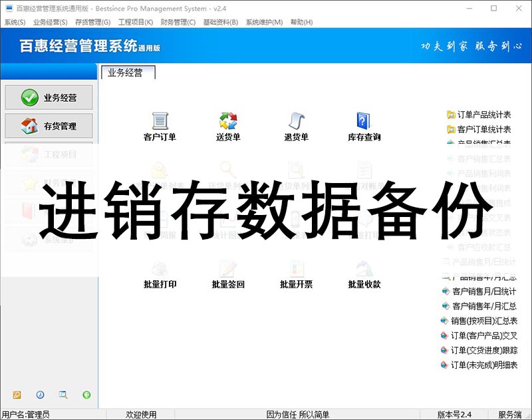Select the 业务经营 tab

click(128, 73)
